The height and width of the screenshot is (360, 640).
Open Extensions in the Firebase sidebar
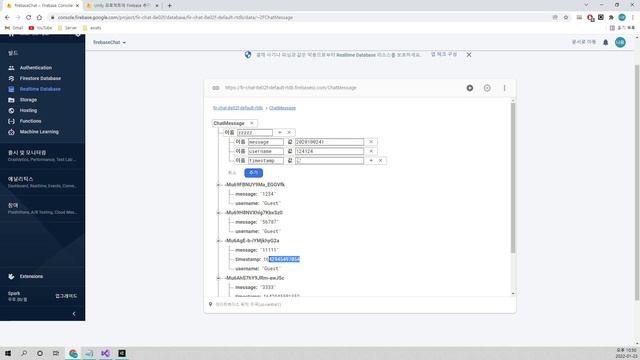(x=31, y=276)
